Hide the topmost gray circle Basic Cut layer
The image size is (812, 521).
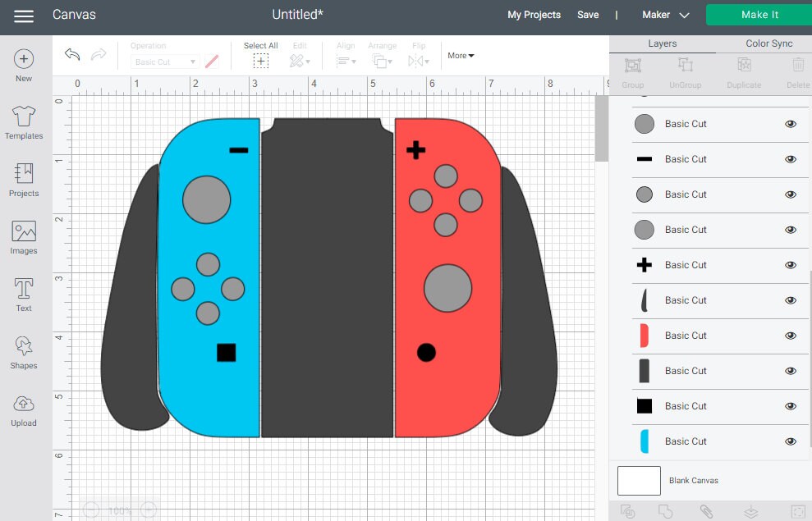coord(790,124)
